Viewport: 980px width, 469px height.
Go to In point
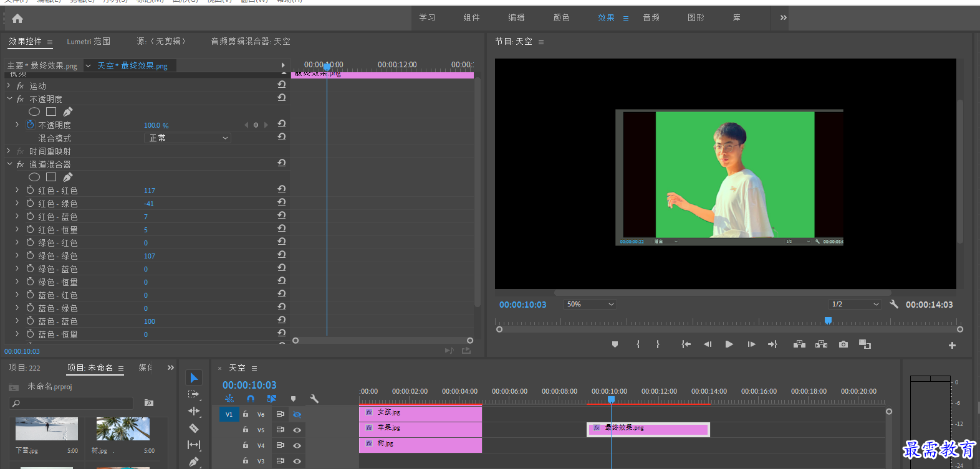coord(686,344)
